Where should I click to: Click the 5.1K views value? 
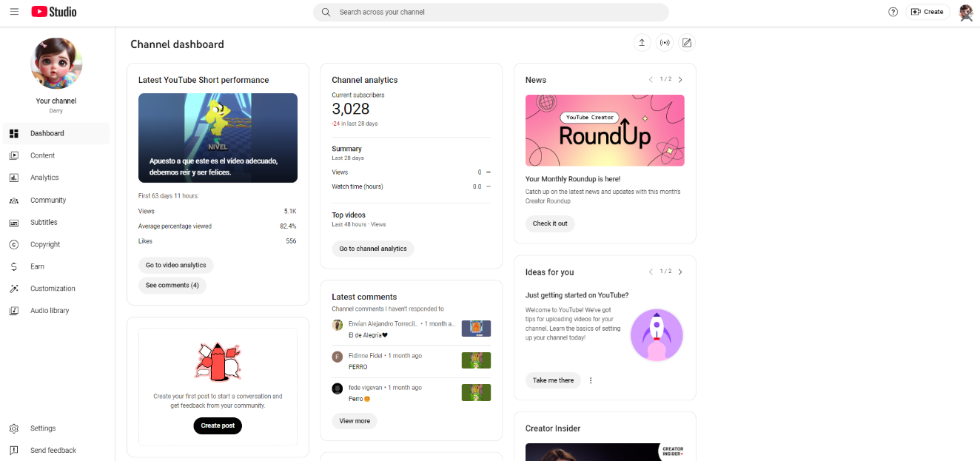[x=290, y=212]
